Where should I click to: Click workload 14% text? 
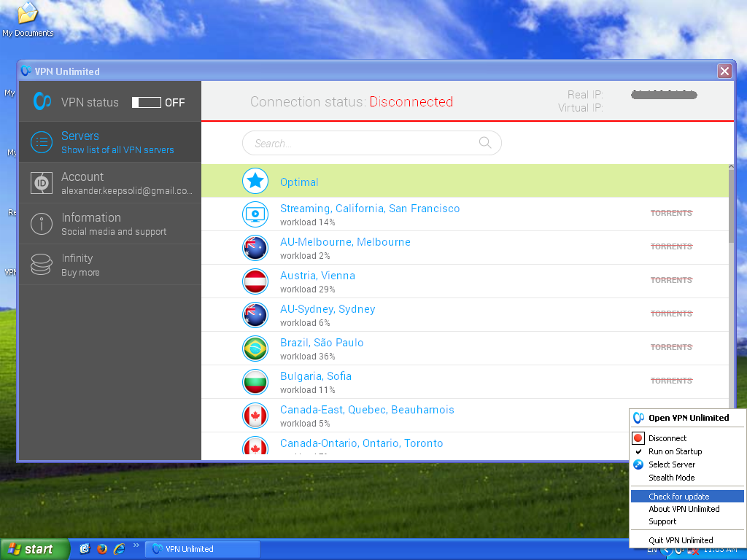307,222
